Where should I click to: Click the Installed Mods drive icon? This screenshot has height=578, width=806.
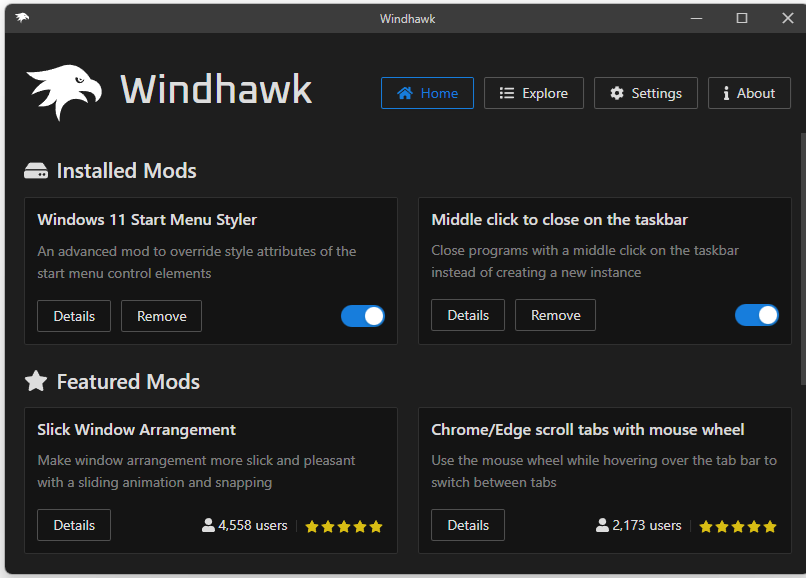pyautogui.click(x=36, y=171)
